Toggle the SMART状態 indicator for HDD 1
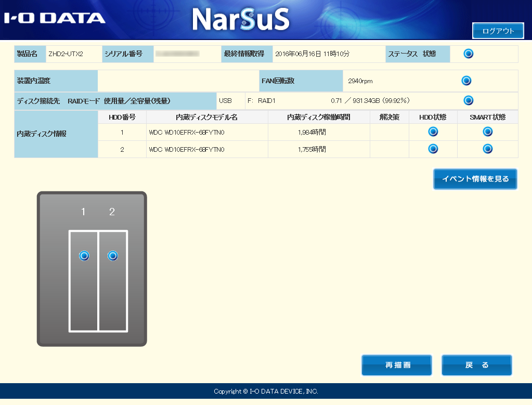 [487, 132]
